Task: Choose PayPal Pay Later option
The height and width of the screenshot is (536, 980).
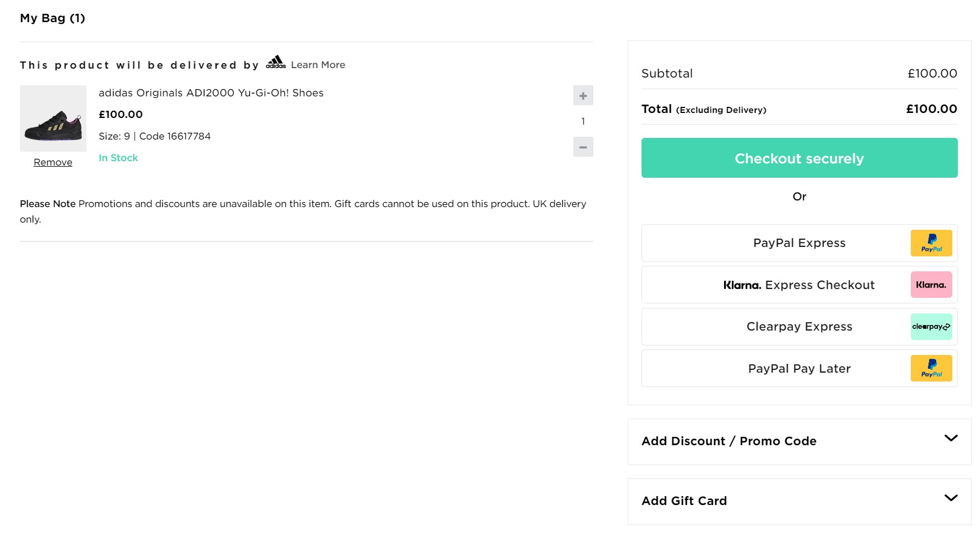Action: point(799,368)
